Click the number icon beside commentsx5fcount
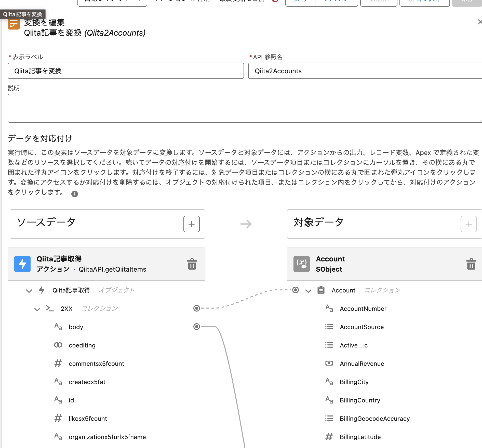 pos(58,363)
